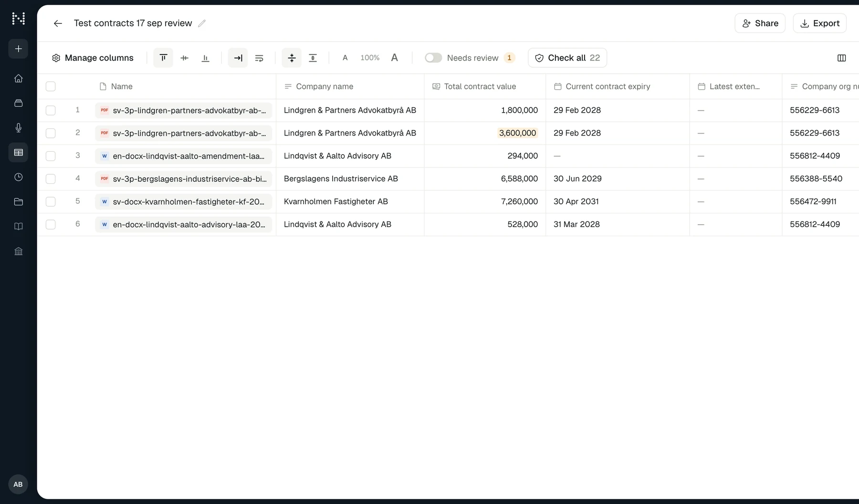Tick checkbox for row 1
The width and height of the screenshot is (859, 504).
tap(51, 110)
